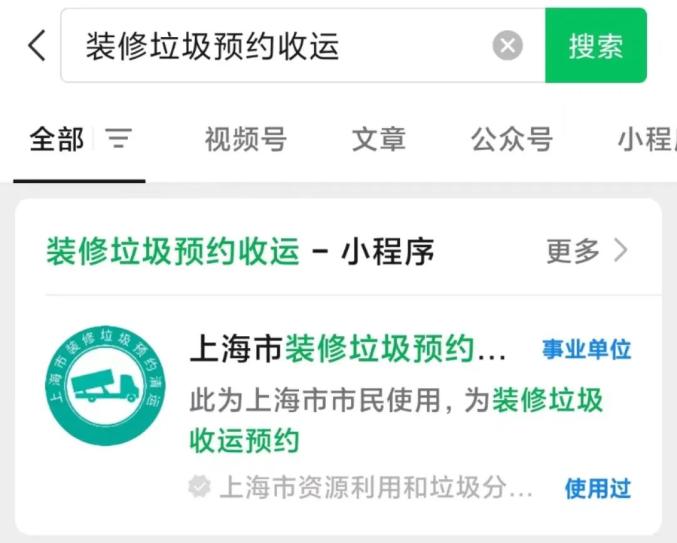Switch to the 公众号 tab
This screenshot has height=543, width=677.
[512, 139]
